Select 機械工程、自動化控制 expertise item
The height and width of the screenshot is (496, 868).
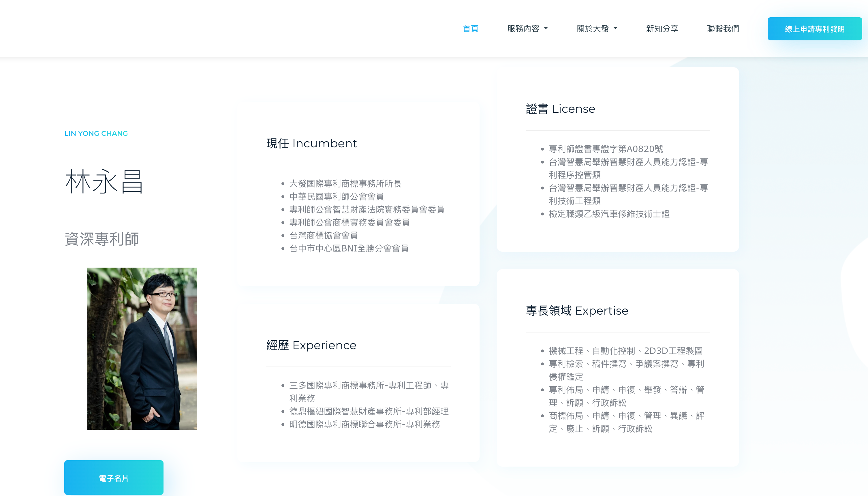coord(626,351)
